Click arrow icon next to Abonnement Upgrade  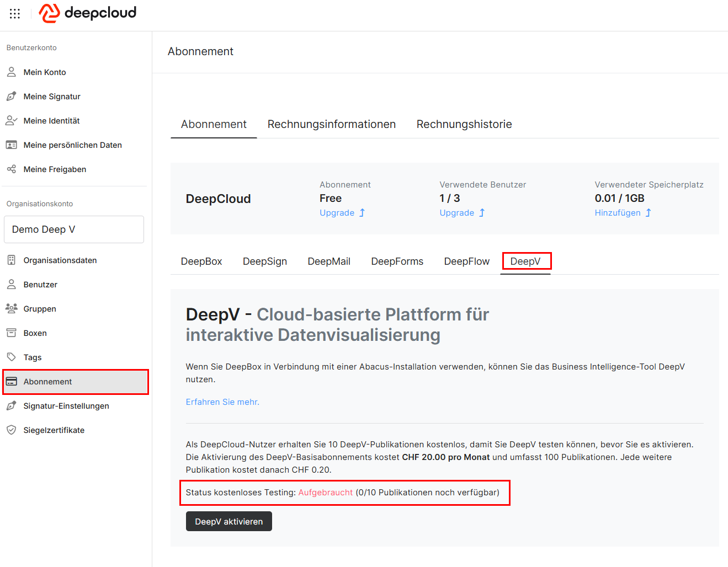coord(362,213)
